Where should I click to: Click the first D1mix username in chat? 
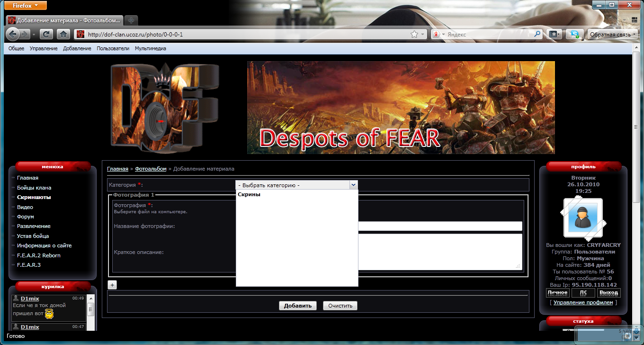30,299
